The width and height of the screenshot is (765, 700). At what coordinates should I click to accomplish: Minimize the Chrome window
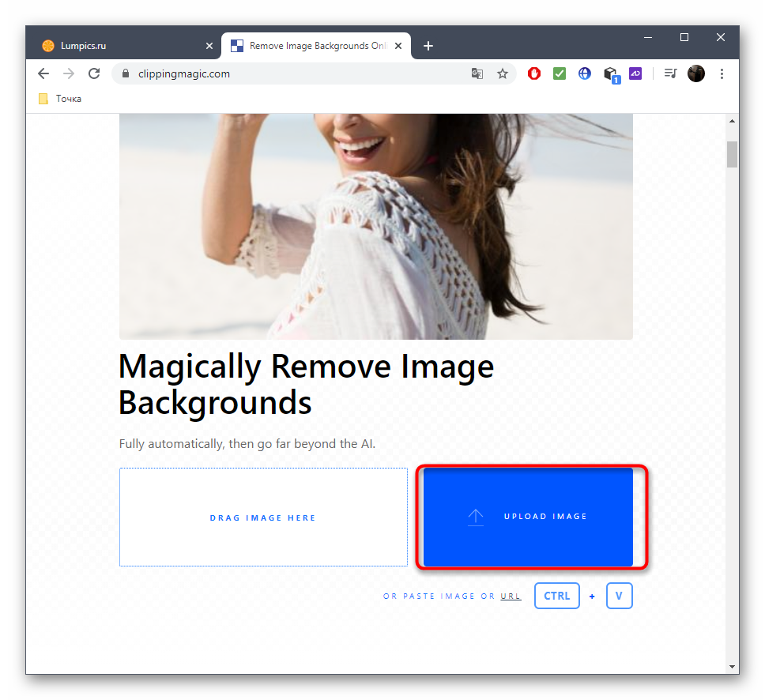648,38
